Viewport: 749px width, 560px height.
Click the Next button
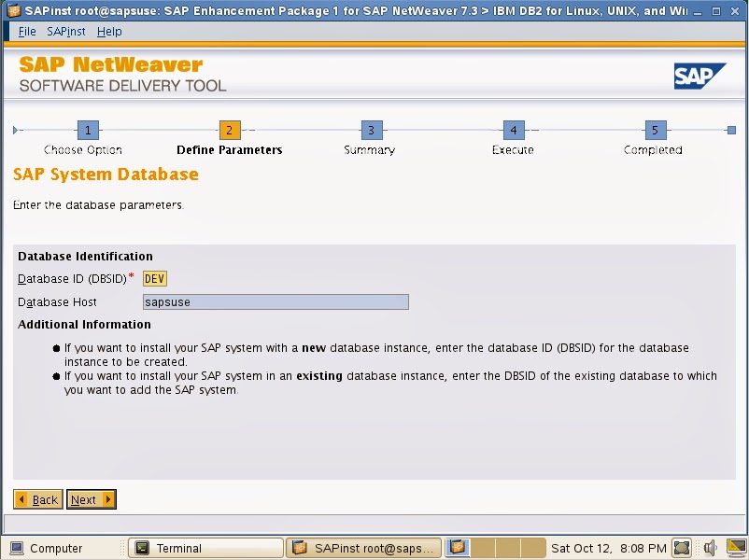[x=91, y=499]
